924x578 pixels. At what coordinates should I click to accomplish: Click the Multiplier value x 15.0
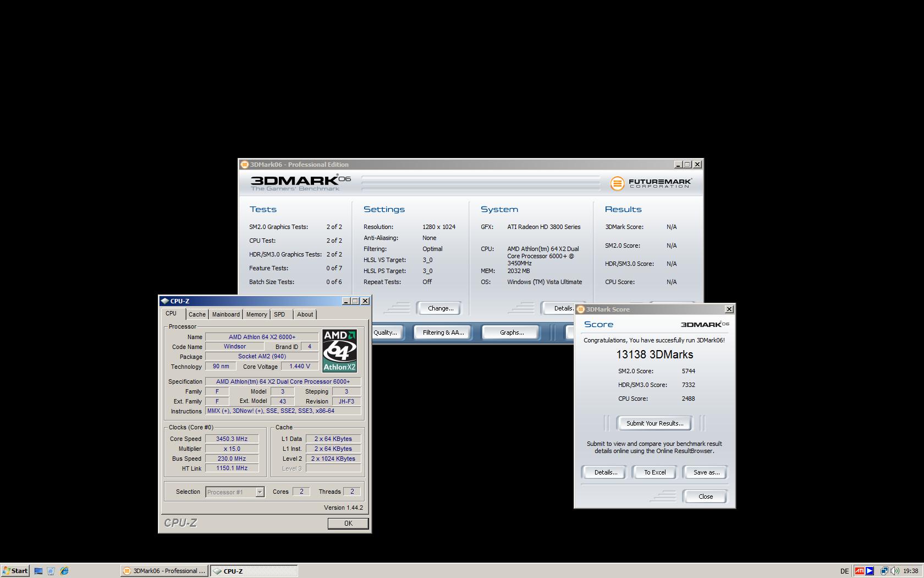pos(232,449)
